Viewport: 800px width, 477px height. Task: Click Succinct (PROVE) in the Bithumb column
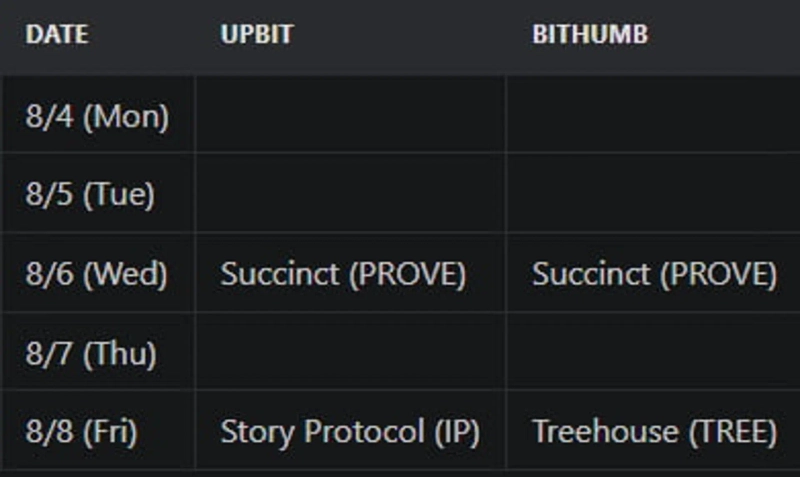coord(654,274)
